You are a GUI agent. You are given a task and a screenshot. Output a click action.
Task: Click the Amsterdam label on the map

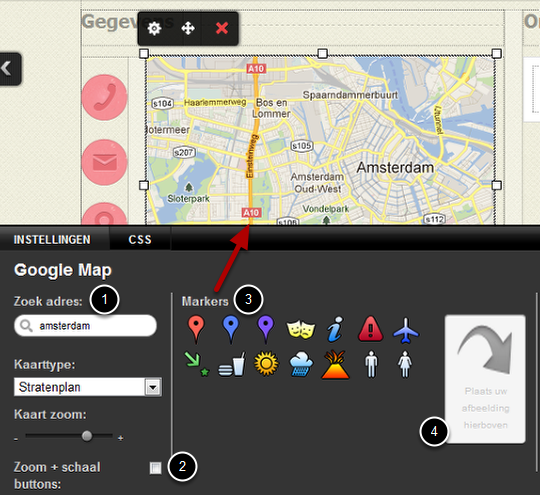[x=395, y=168]
